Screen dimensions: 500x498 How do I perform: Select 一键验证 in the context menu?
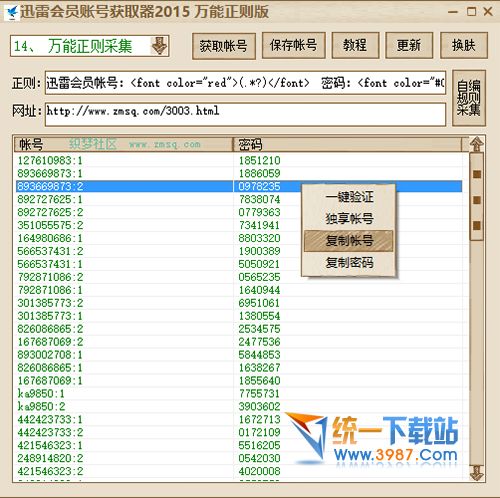tap(349, 197)
